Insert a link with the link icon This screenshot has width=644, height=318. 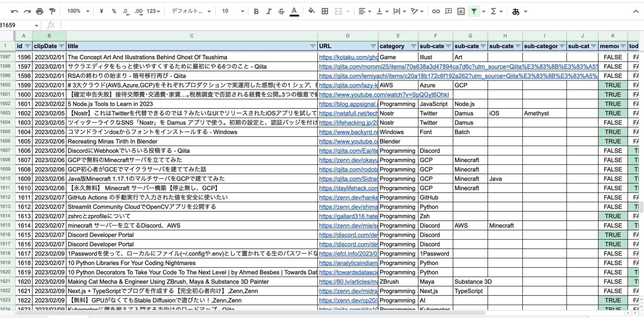(436, 11)
